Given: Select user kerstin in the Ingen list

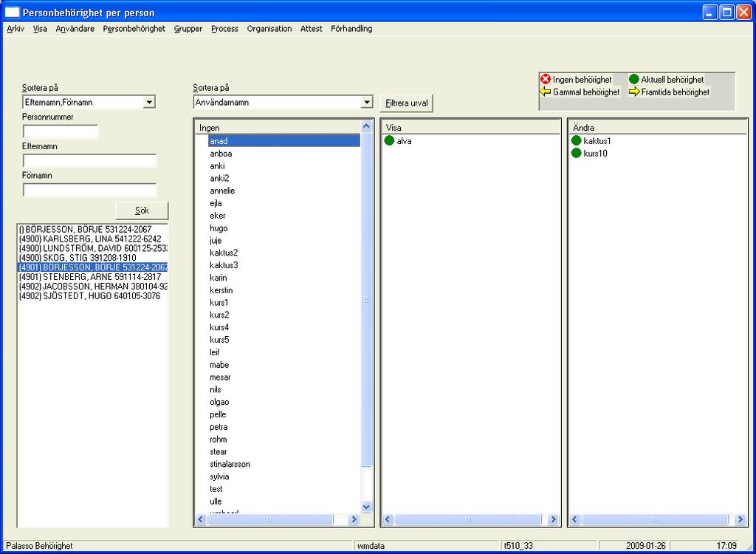Looking at the screenshot, I should pyautogui.click(x=221, y=290).
